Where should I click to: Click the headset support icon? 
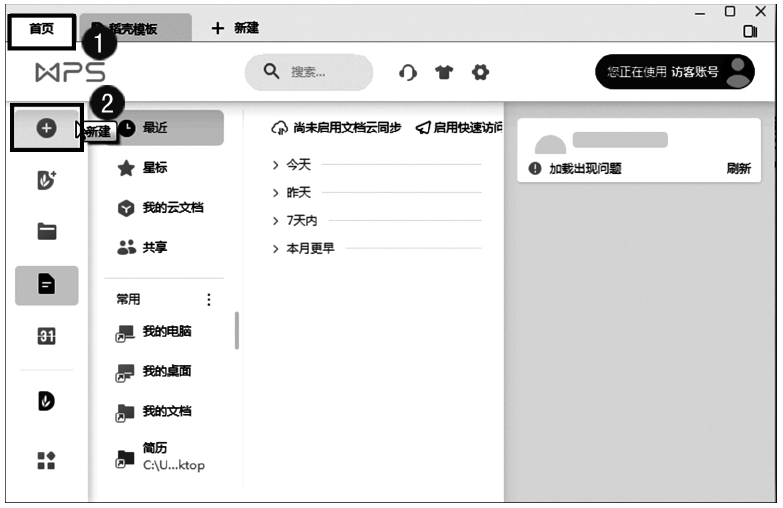[x=407, y=72]
